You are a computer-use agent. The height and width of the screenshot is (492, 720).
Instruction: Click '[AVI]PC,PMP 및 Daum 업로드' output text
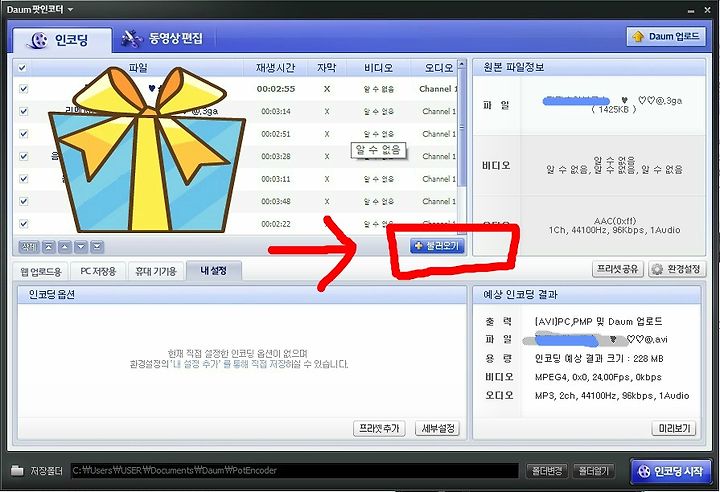(598, 322)
